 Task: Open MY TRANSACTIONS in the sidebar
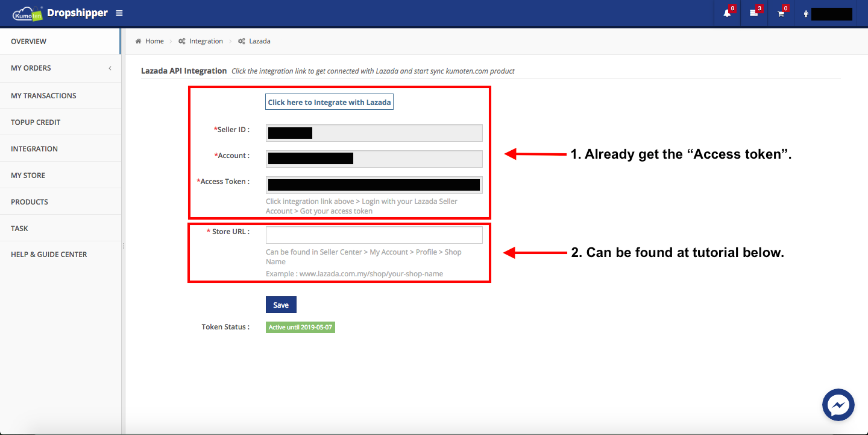point(60,95)
